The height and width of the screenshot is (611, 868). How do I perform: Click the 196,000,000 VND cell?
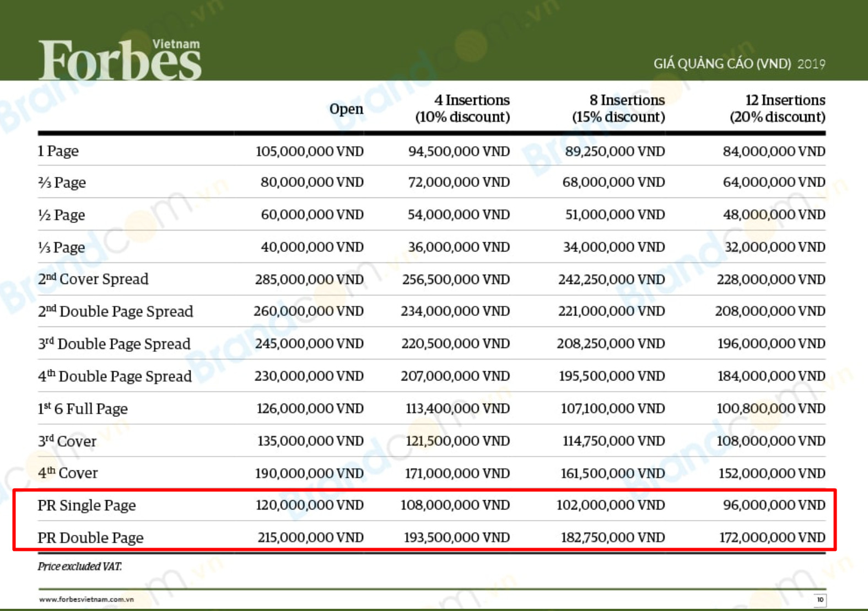click(772, 344)
